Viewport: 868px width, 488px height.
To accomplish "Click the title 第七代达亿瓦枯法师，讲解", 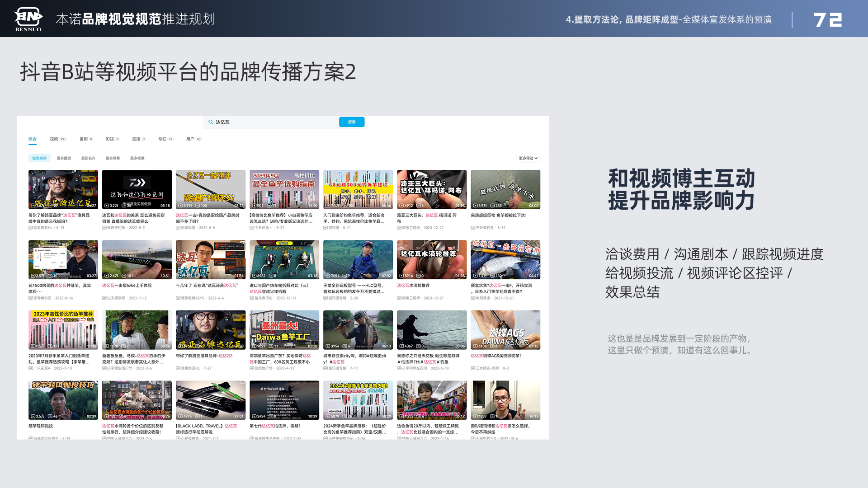I will [x=275, y=426].
